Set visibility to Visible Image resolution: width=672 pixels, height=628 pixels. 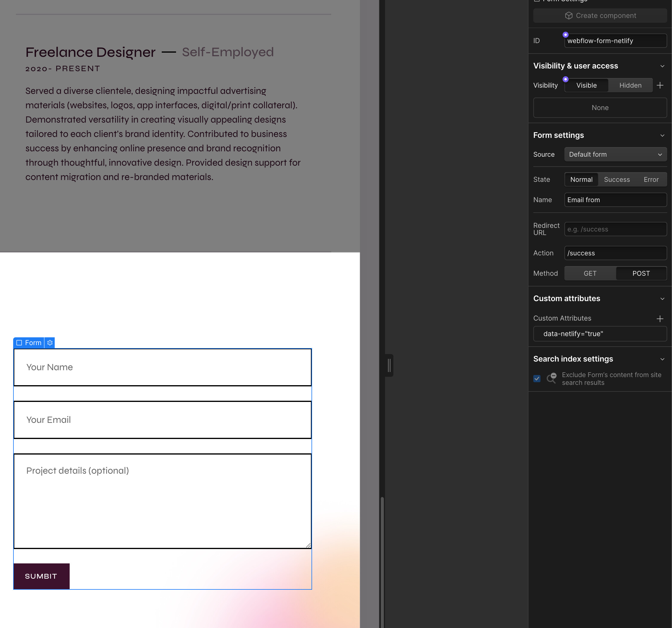click(586, 85)
